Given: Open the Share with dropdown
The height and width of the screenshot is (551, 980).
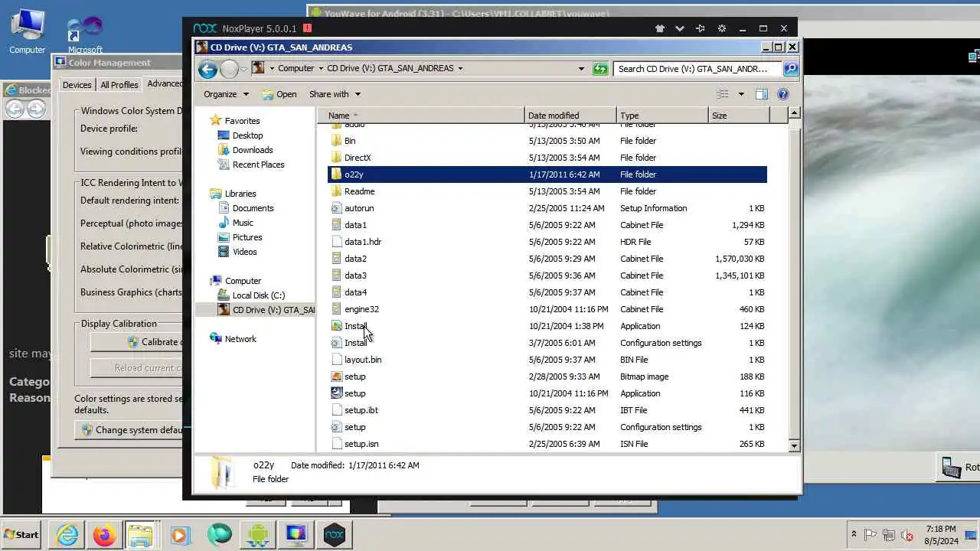Looking at the screenshot, I should tap(335, 94).
